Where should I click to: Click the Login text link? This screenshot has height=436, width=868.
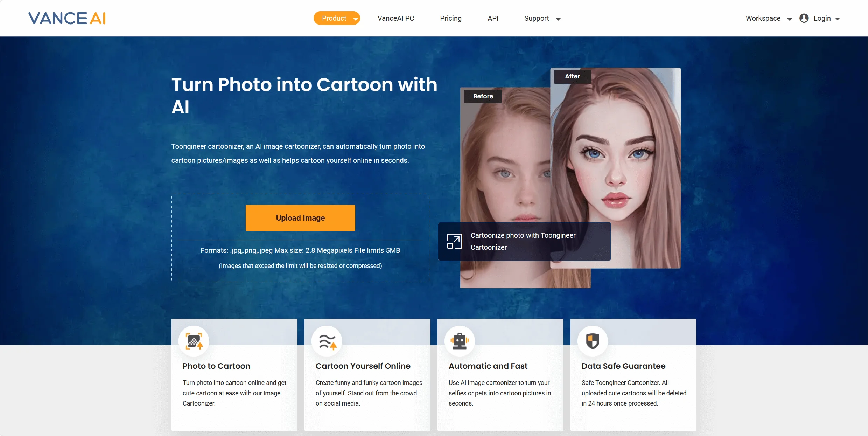point(822,18)
